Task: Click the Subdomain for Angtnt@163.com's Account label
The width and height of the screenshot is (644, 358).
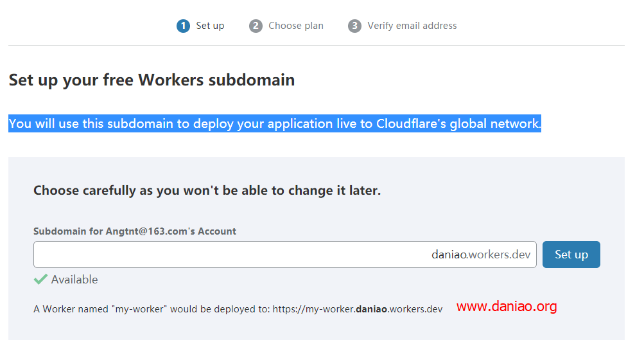Action: point(135,231)
